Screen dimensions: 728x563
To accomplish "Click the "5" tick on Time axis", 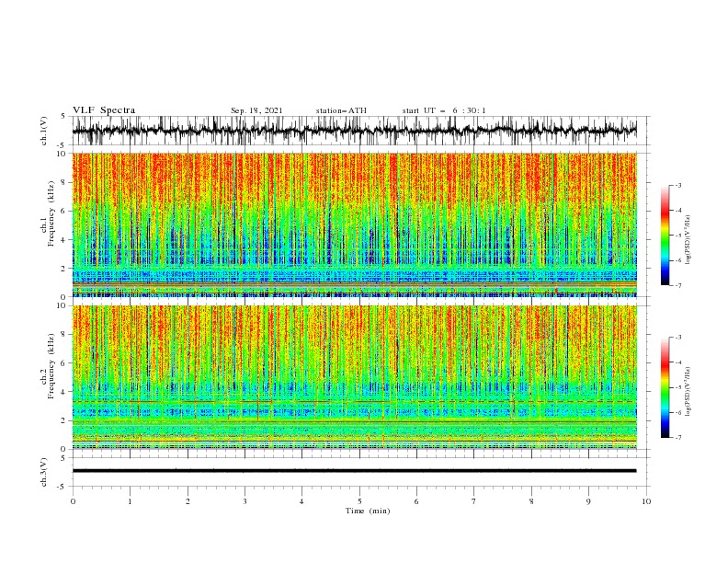I will coord(359,501).
